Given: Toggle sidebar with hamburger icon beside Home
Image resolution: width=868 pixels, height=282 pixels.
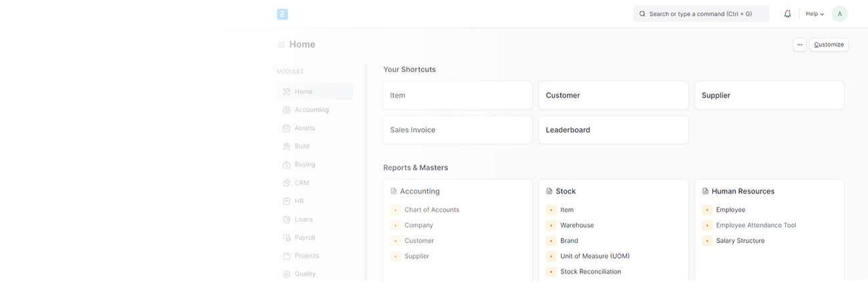Looking at the screenshot, I should 281,45.
